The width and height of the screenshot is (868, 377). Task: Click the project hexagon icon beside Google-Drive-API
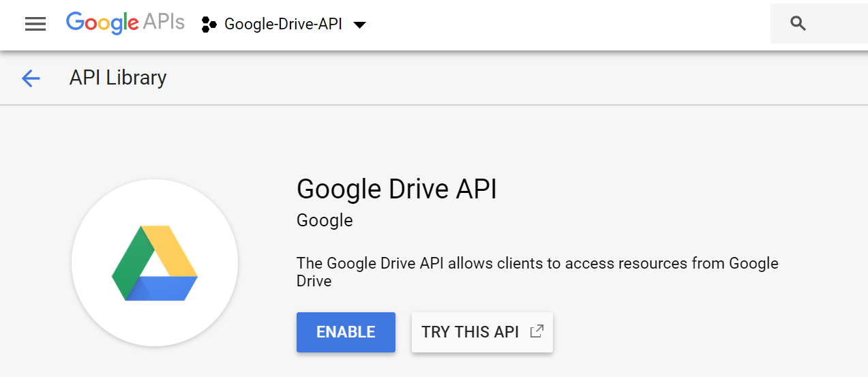click(x=209, y=25)
